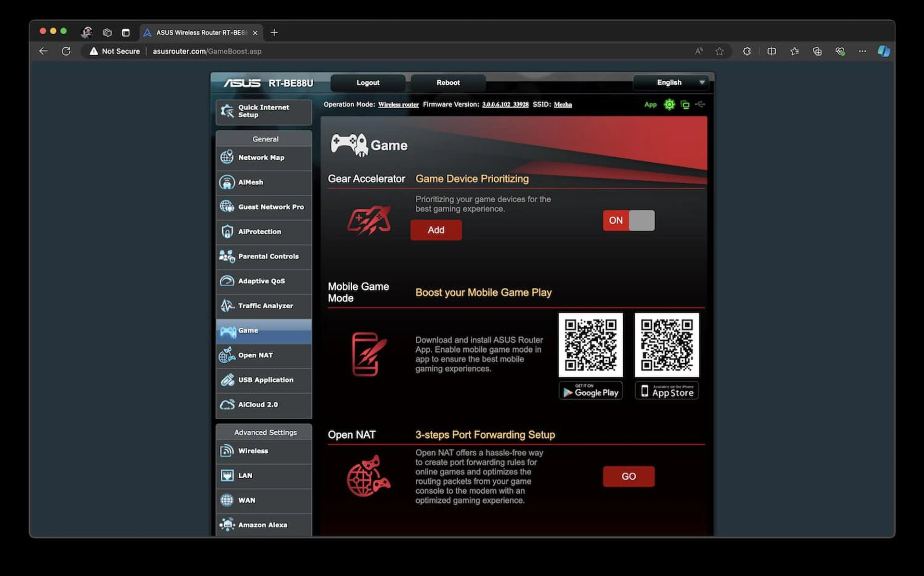
Task: Click the green gear status icon
Action: [669, 104]
